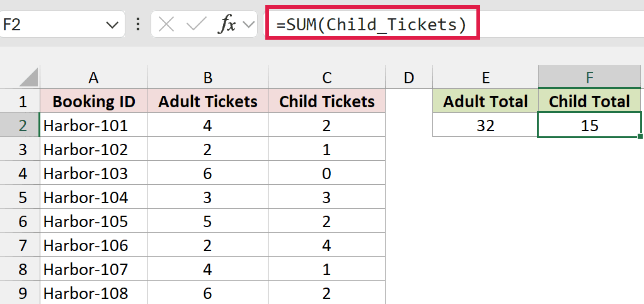Click the Harbor-108 cell
The width and height of the screenshot is (644, 304).
click(93, 293)
